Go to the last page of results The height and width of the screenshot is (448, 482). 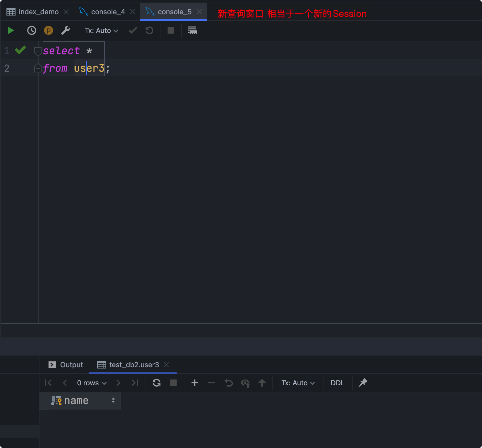pos(135,383)
